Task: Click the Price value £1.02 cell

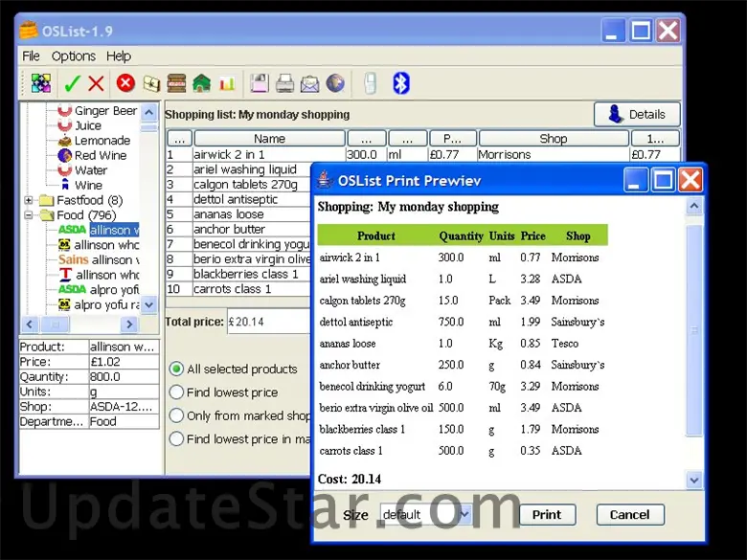Action: point(124,362)
